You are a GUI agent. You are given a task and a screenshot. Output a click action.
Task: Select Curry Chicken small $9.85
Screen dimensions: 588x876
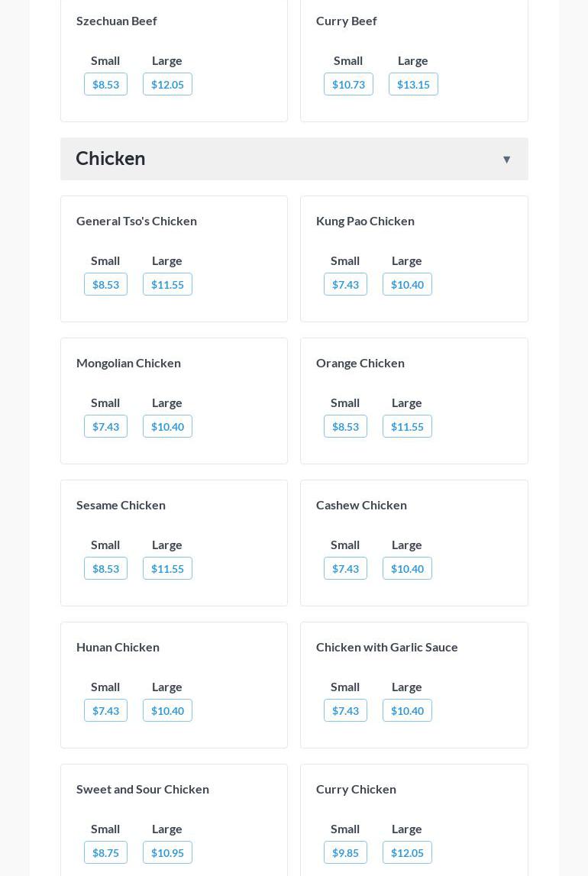coord(345,852)
